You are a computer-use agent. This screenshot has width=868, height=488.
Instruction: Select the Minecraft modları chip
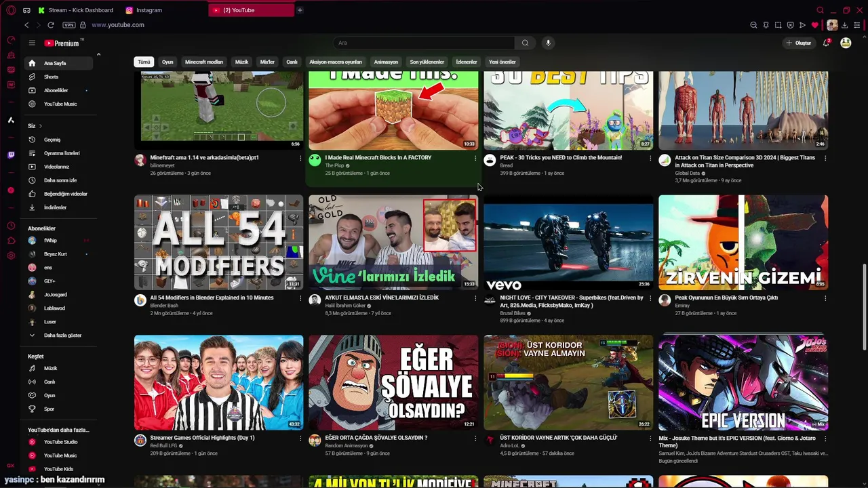point(204,62)
